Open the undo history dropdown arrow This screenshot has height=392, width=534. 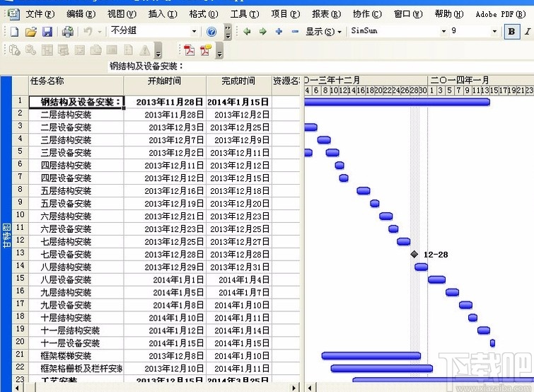coord(100,32)
